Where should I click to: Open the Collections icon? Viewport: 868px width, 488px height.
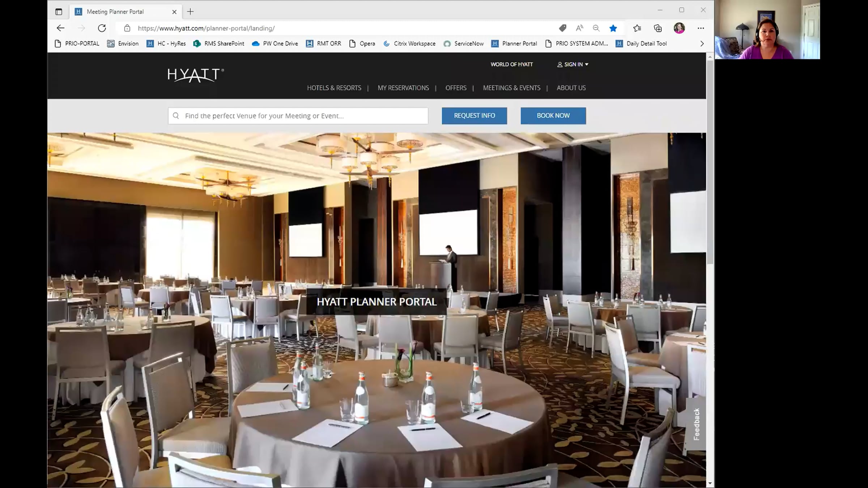(x=658, y=28)
